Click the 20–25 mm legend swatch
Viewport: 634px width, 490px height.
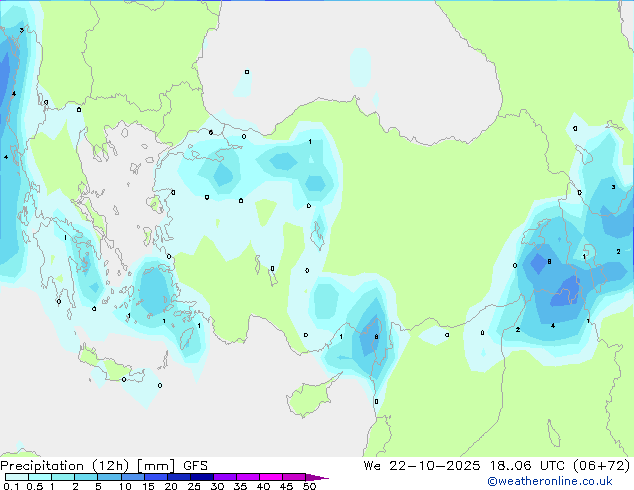[178, 477]
